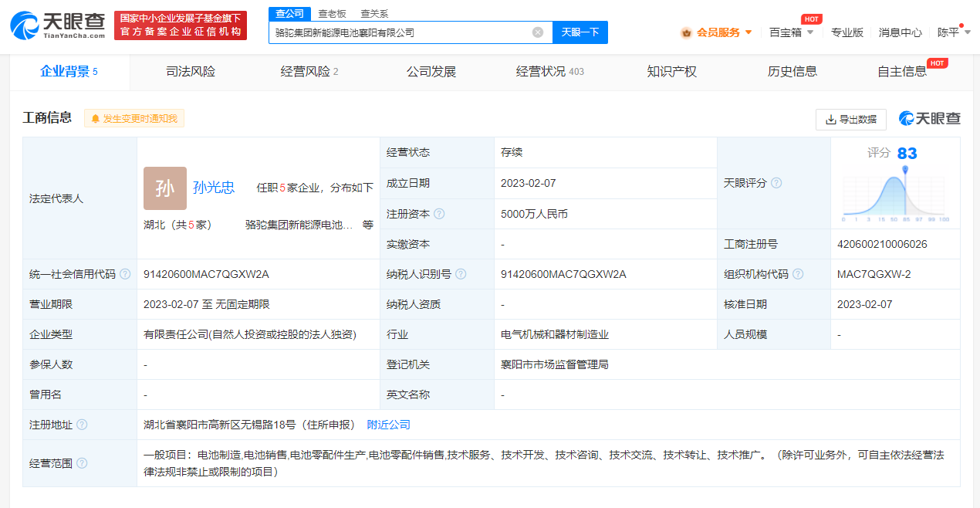Viewport: 980px width, 508px height.
Task: Switch to 查老板 search tab
Action: click(x=332, y=14)
